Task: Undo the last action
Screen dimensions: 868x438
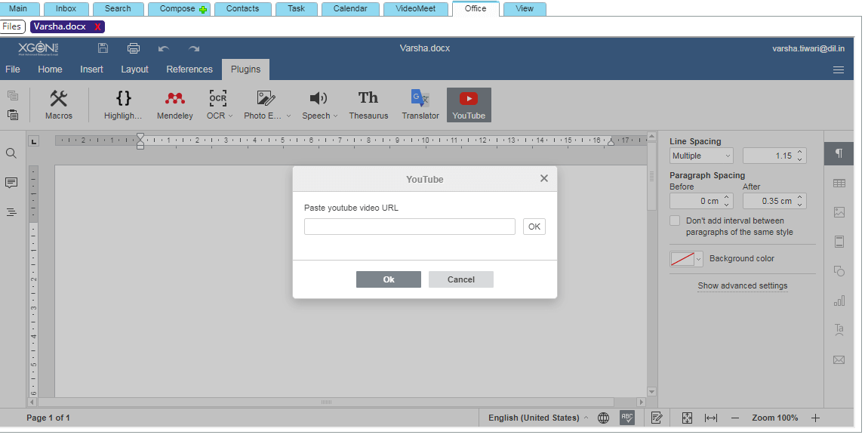Action: point(163,49)
